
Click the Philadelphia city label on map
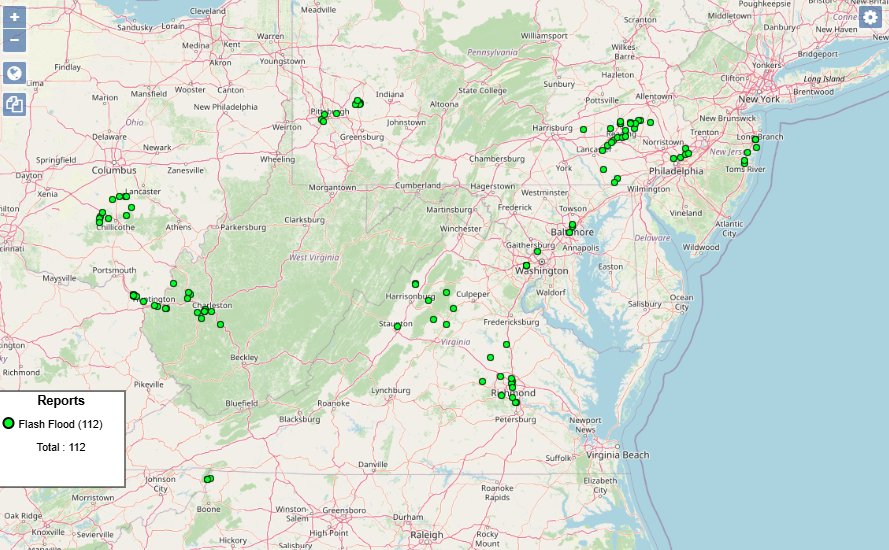tap(675, 171)
